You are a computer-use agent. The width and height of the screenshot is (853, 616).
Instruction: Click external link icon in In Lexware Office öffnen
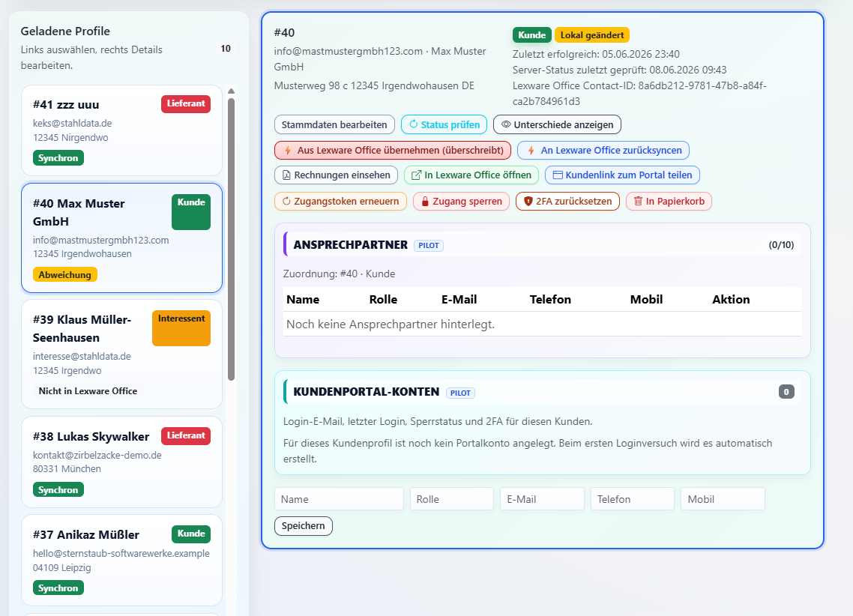[416, 175]
